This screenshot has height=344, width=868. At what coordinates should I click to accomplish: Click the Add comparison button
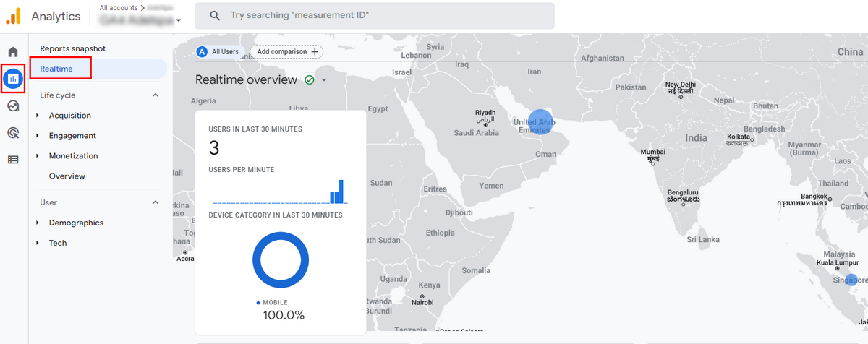(x=287, y=52)
